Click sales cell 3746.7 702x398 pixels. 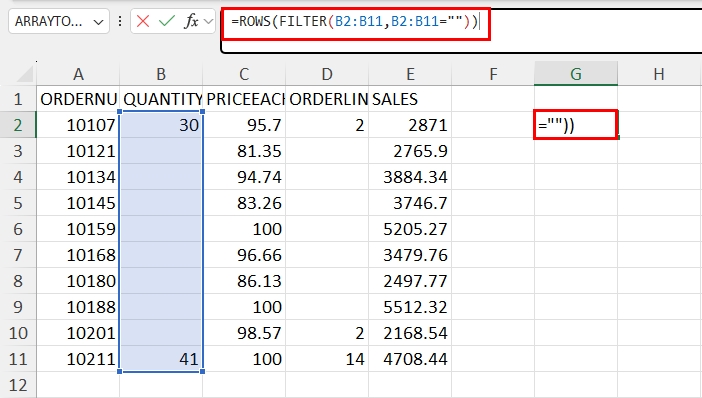pyautogui.click(x=410, y=203)
